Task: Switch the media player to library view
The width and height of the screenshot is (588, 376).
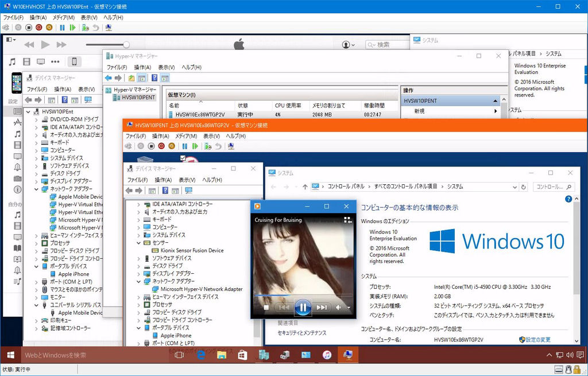Action: point(347,220)
